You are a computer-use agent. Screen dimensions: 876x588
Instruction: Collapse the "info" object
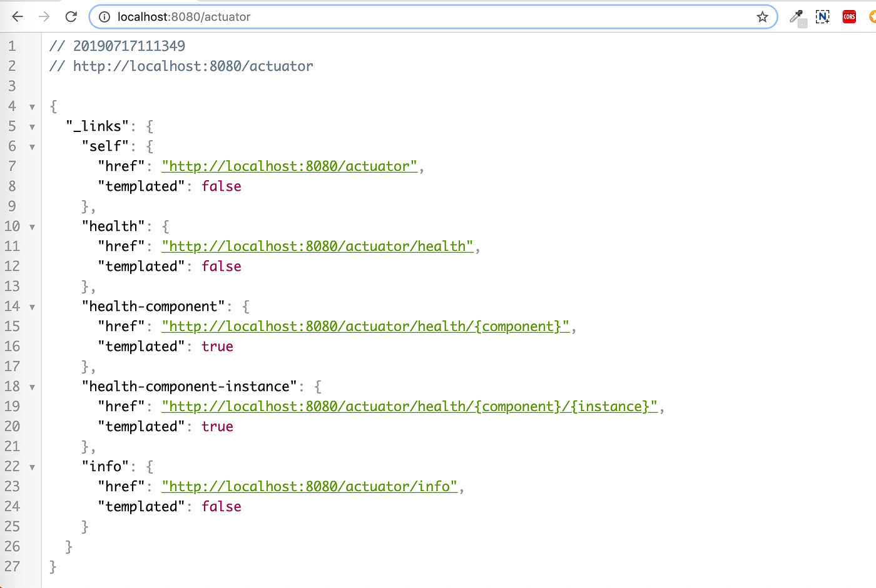click(x=31, y=467)
